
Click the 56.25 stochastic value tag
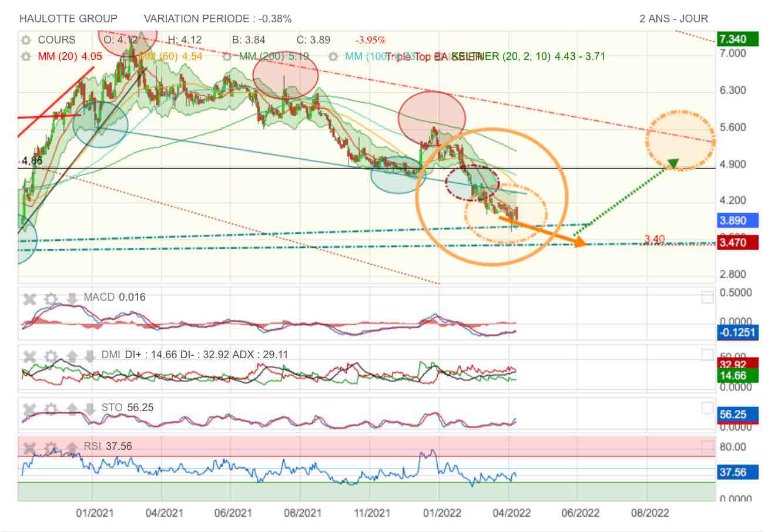[x=737, y=415]
